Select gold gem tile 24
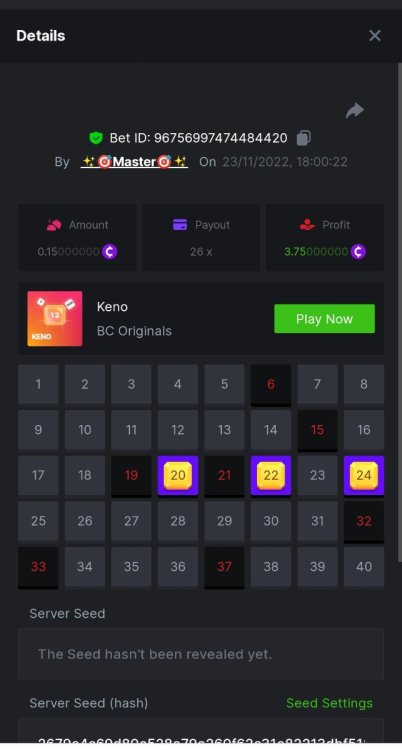Viewport: 402px width, 750px height. (x=364, y=476)
